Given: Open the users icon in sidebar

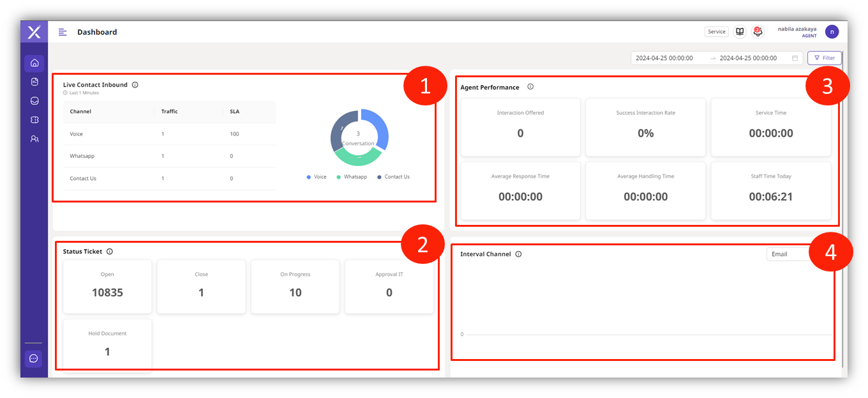Looking at the screenshot, I should point(34,139).
